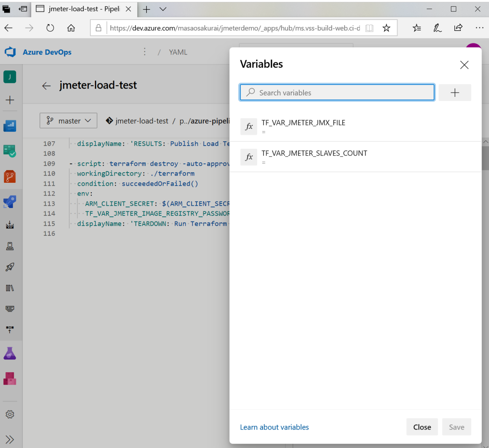Go back using arrow beside jmeter-load-test
This screenshot has height=448, width=489.
coord(46,86)
